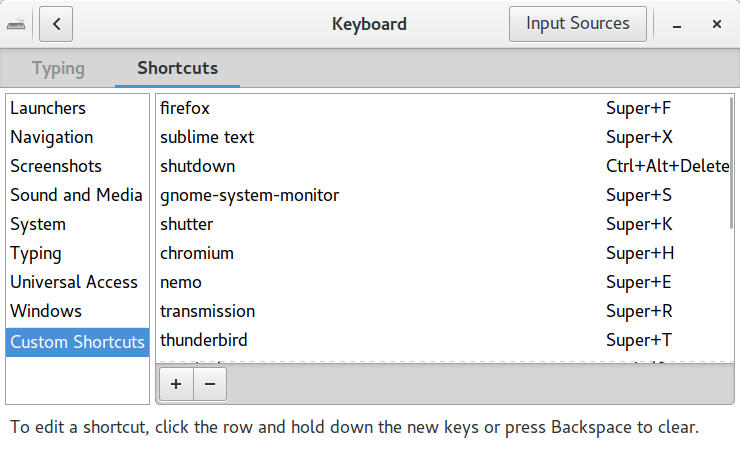Remove shortcut using the minus button
740x449 pixels.
click(210, 384)
